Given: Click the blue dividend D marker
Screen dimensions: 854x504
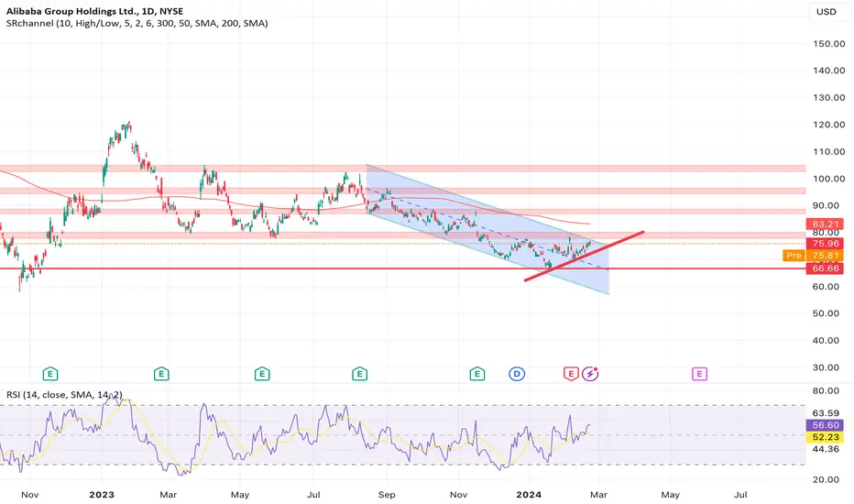Looking at the screenshot, I should [x=517, y=374].
